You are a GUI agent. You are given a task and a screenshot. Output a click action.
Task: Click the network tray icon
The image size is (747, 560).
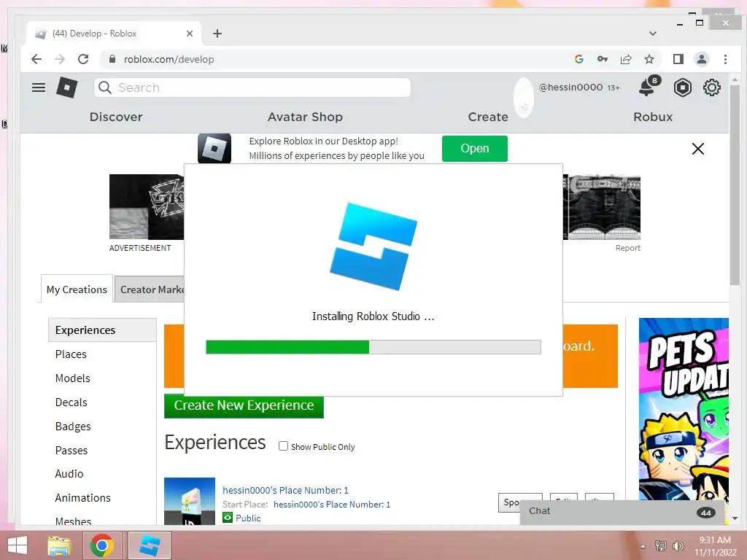[x=660, y=546]
